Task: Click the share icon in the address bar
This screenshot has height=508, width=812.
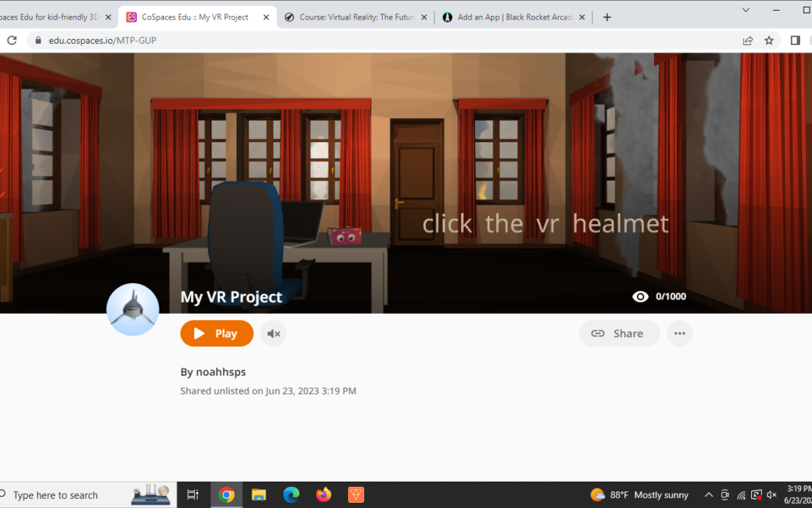Action: 747,40
